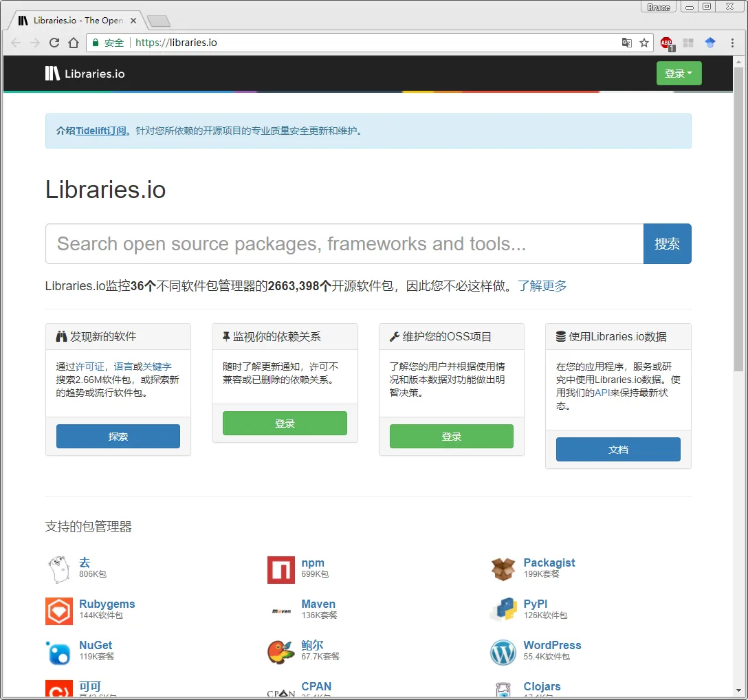Open the npm package manager link
The image size is (748, 700).
(x=312, y=562)
